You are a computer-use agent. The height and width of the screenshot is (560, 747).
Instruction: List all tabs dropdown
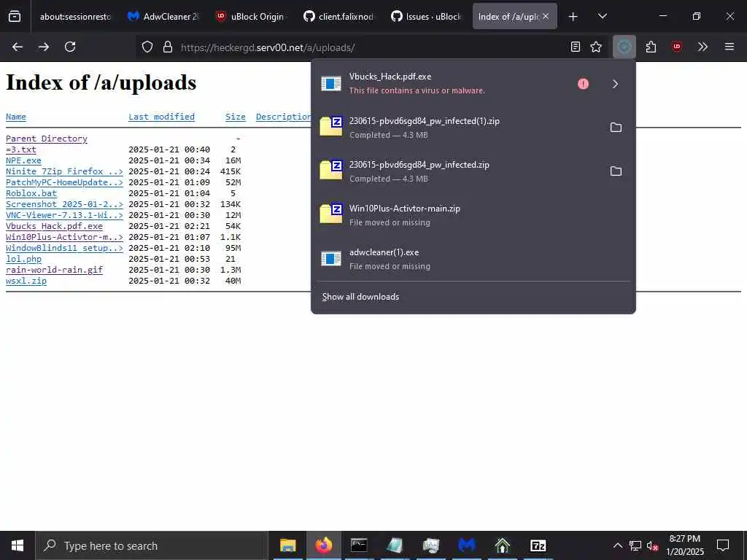[x=602, y=17]
